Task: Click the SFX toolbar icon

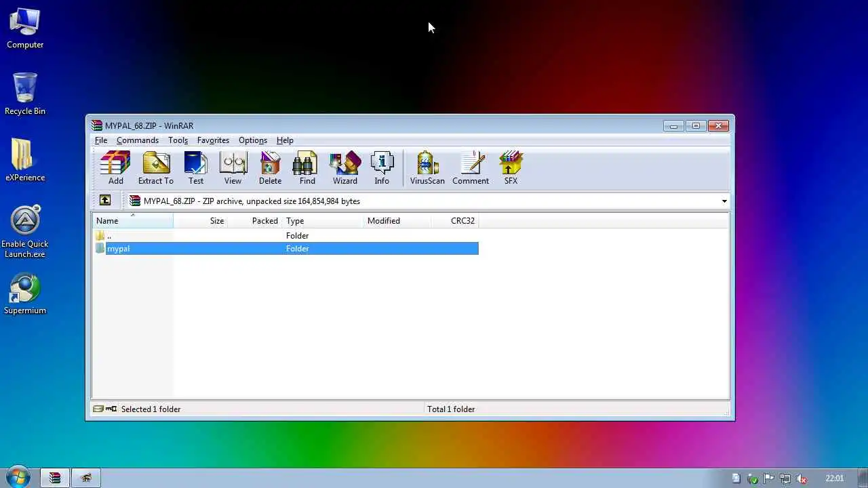Action: (511, 168)
